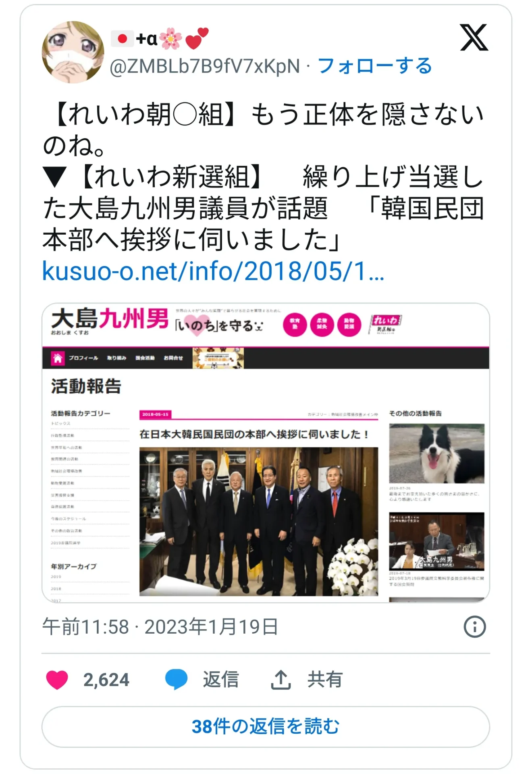Open the tweet info circle icon
The height and width of the screenshot is (774, 532).
pyautogui.click(x=475, y=627)
